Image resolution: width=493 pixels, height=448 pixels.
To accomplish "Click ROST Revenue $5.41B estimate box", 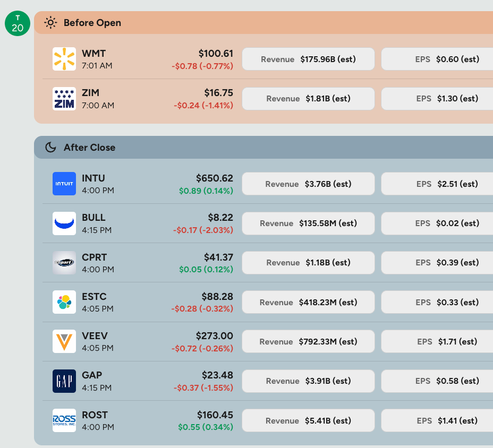I will (x=308, y=421).
